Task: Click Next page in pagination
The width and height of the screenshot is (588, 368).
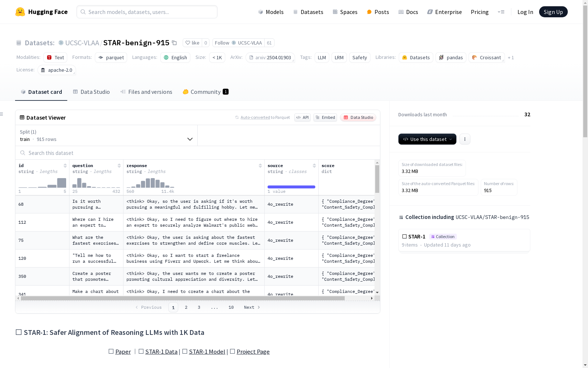Action: click(x=252, y=307)
